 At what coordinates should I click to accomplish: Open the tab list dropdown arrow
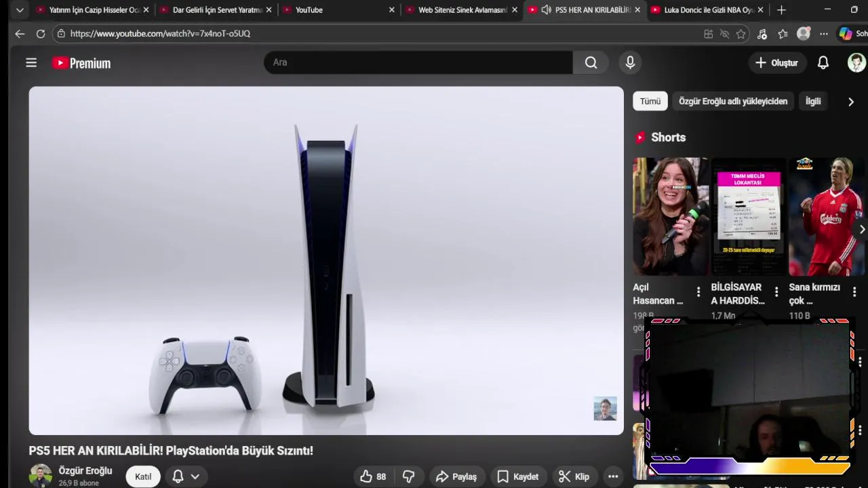[20, 10]
